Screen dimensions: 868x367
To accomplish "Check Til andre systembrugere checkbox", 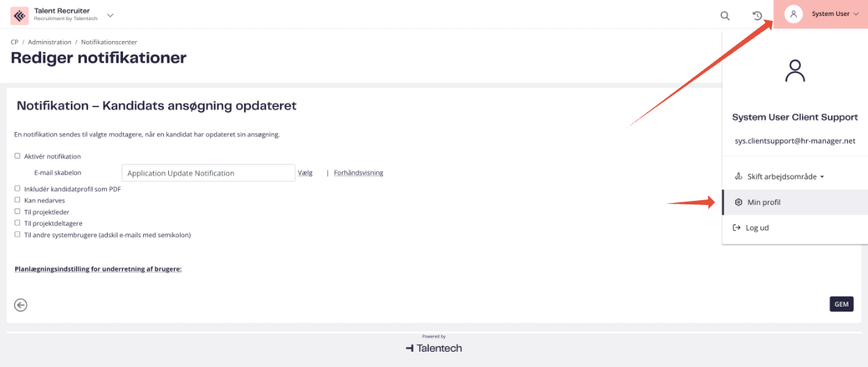I will 17,234.
